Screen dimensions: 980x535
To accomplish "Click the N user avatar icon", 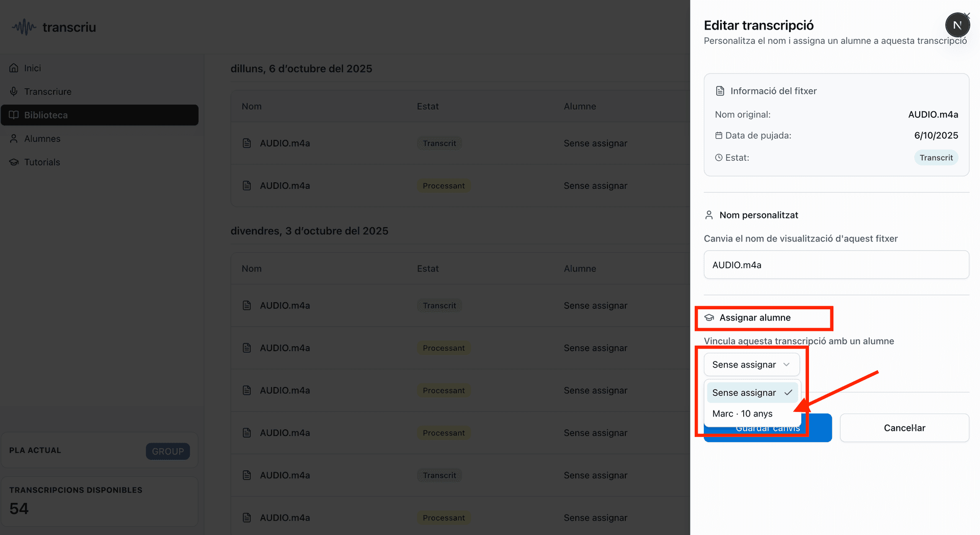I will pyautogui.click(x=957, y=25).
